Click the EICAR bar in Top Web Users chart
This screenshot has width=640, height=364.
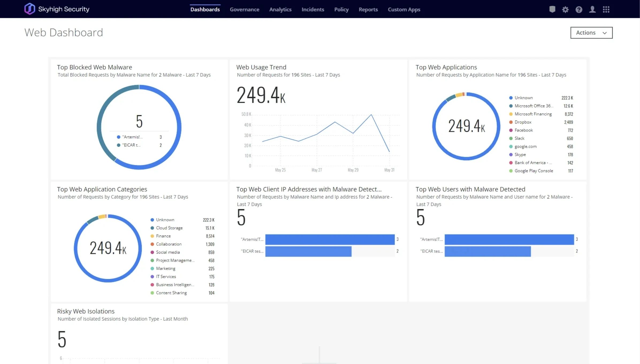pyautogui.click(x=487, y=251)
